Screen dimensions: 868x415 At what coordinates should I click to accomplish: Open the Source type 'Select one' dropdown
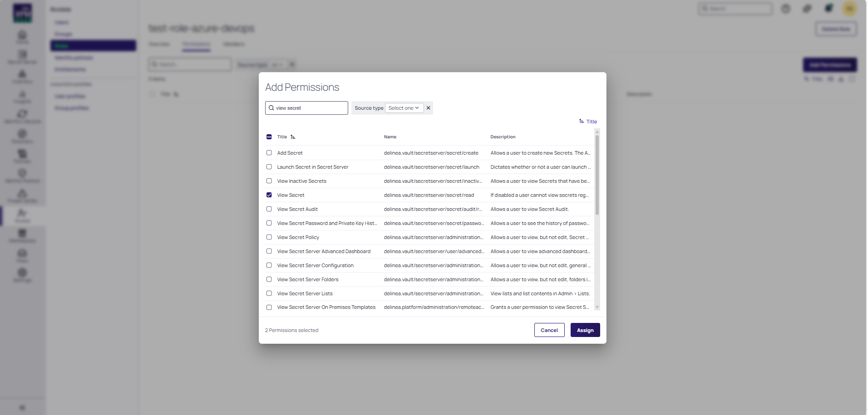404,108
